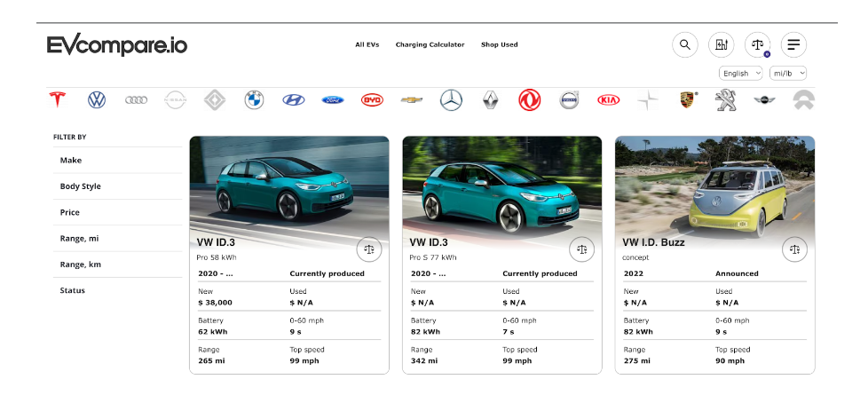
Task: Select the Peugeot lion logo
Action: click(726, 100)
